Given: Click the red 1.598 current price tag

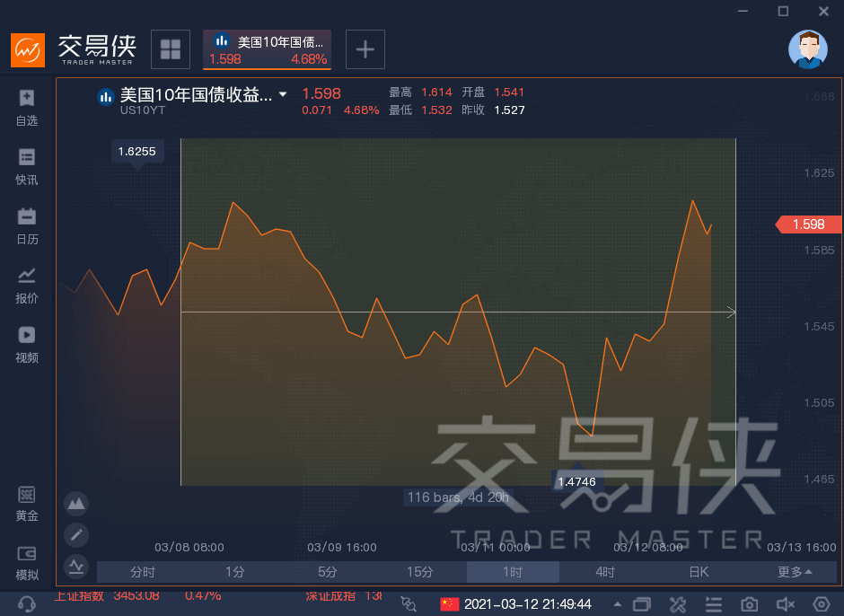Looking at the screenshot, I should point(808,224).
